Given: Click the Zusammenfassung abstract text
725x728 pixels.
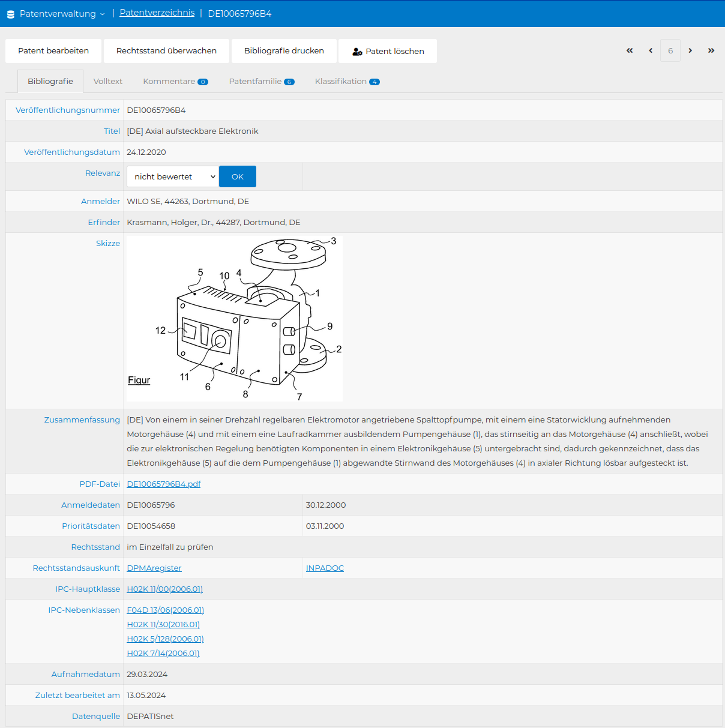Looking at the screenshot, I should pos(418,441).
